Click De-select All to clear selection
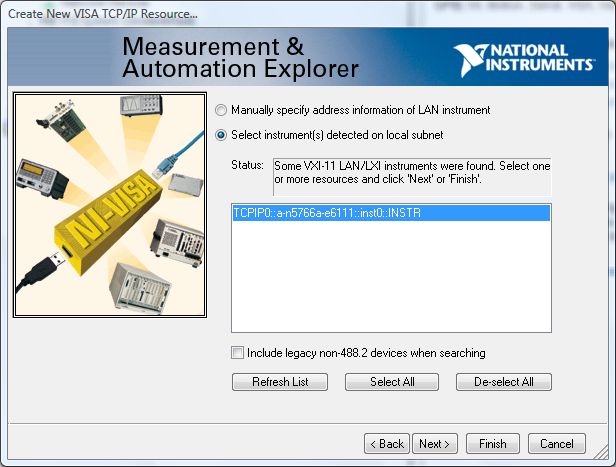The width and height of the screenshot is (616, 467). pos(504,382)
